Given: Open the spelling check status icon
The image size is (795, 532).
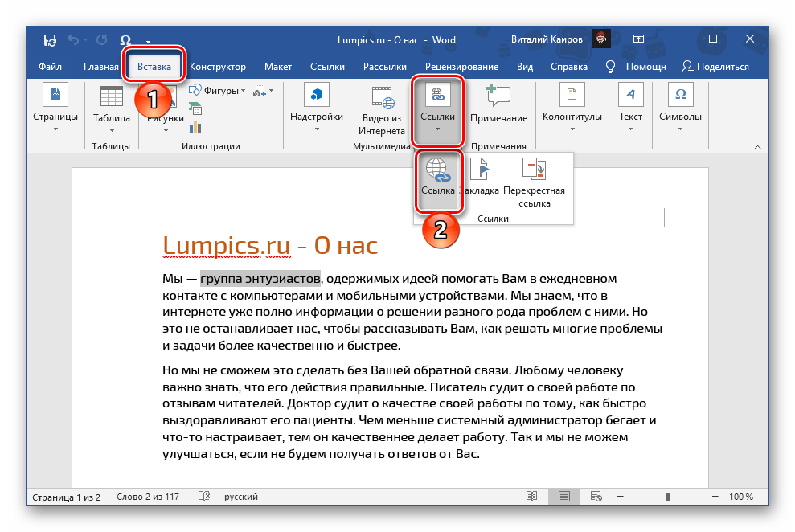Looking at the screenshot, I should pyautogui.click(x=205, y=497).
